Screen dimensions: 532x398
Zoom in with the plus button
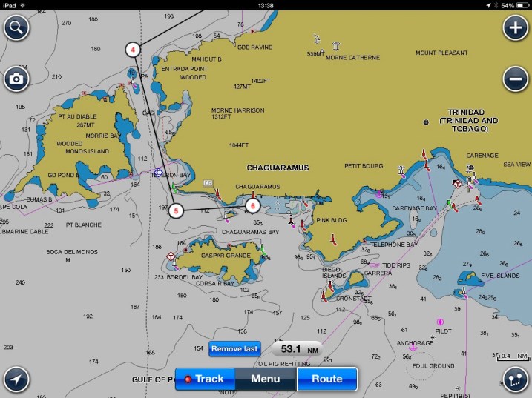[x=515, y=28]
